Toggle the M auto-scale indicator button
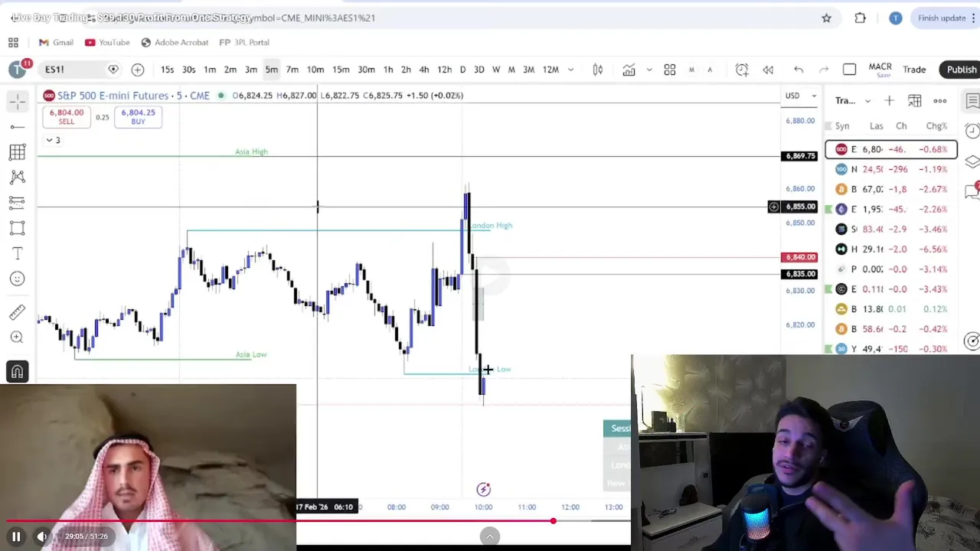The height and width of the screenshot is (551, 980). 691,70
